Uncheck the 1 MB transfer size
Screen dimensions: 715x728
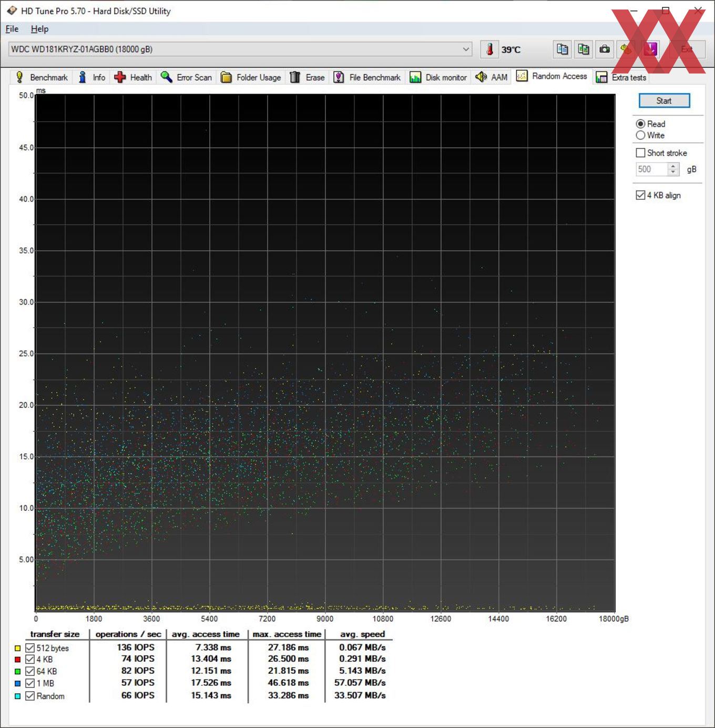tap(30, 684)
